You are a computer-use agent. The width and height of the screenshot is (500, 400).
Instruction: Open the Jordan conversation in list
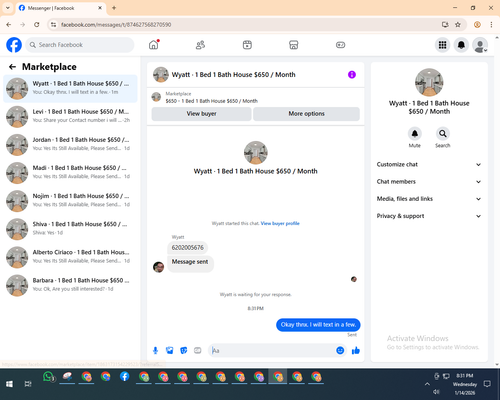tap(70, 145)
